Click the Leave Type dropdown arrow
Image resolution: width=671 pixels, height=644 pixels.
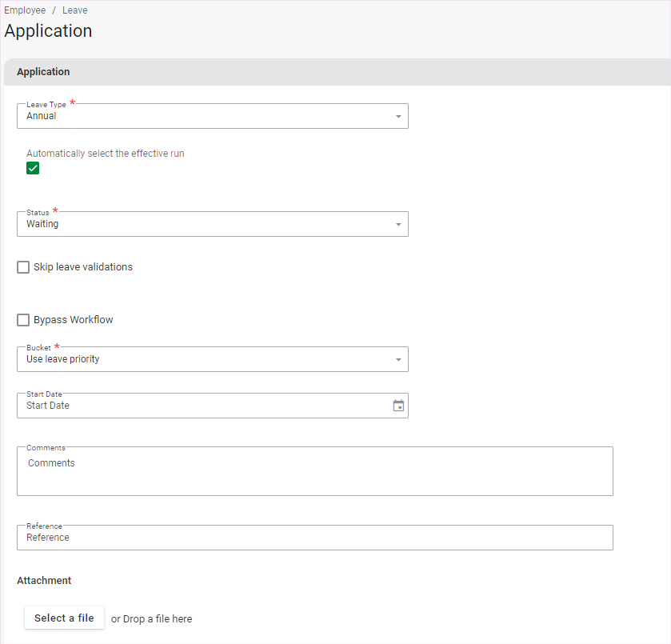click(x=398, y=117)
